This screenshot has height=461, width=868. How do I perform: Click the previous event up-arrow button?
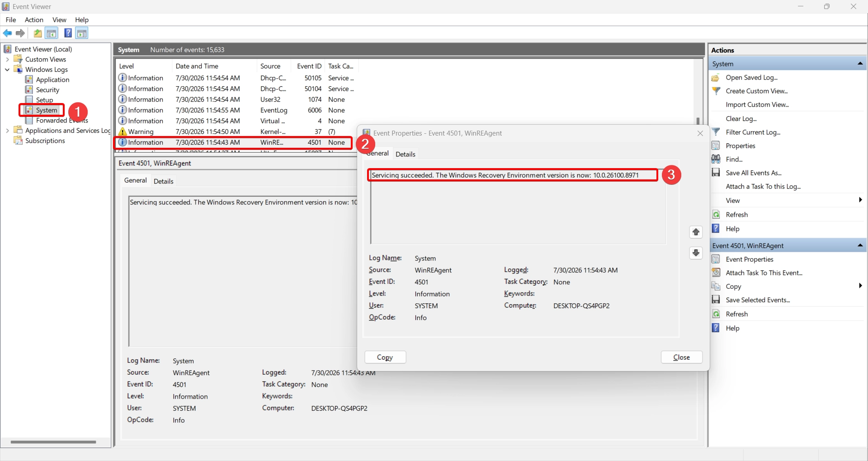(x=696, y=232)
